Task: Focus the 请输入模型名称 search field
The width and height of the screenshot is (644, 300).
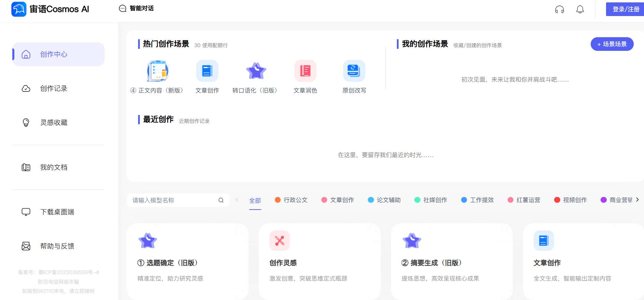Action: (173, 200)
